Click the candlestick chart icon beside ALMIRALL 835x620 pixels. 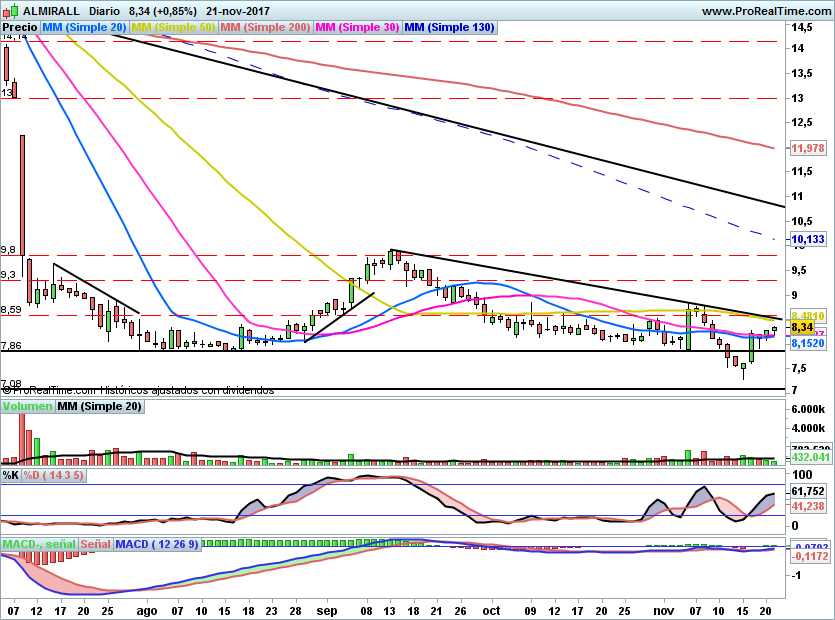tap(11, 11)
